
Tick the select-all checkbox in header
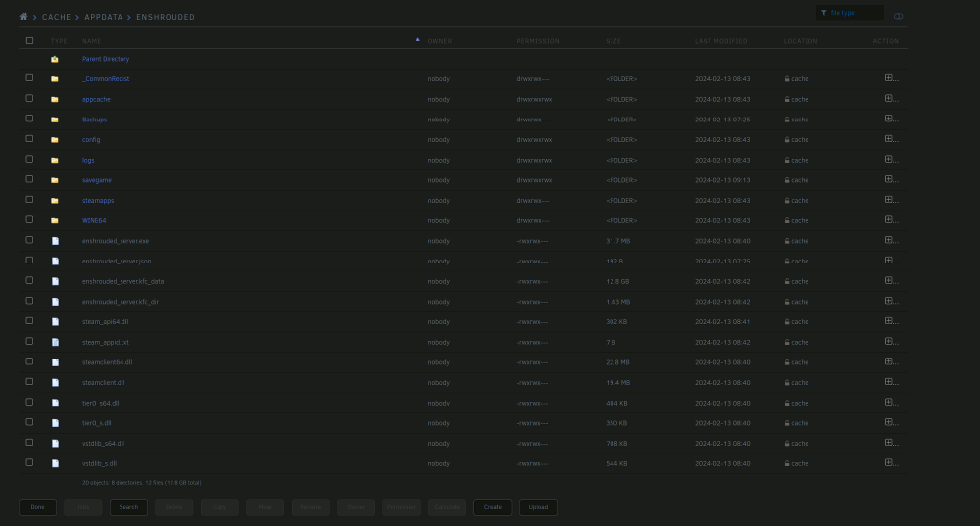(x=29, y=40)
